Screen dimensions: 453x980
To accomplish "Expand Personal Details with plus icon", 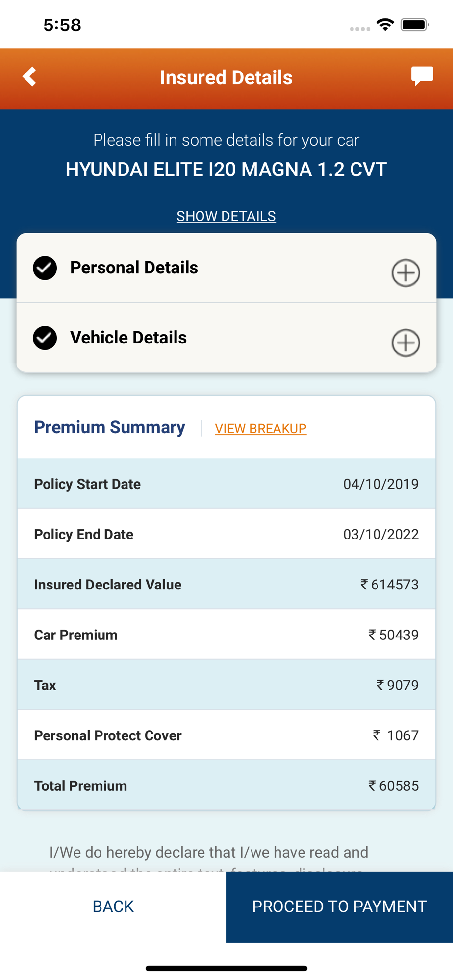I will [405, 273].
